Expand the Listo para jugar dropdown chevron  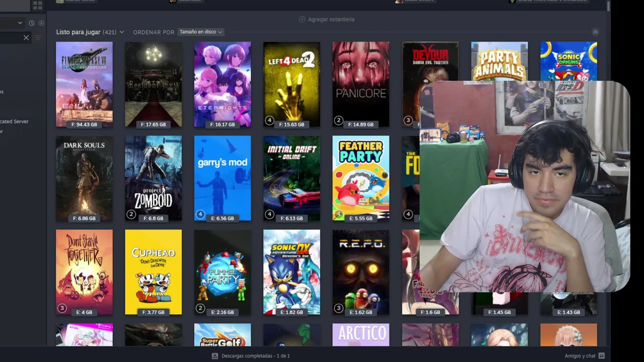[121, 32]
